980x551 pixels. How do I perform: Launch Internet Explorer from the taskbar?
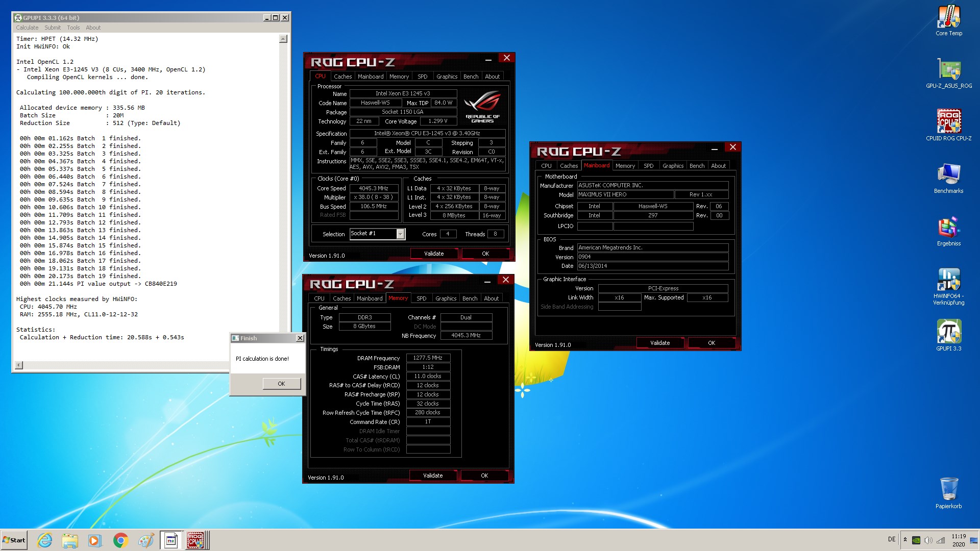pyautogui.click(x=45, y=540)
